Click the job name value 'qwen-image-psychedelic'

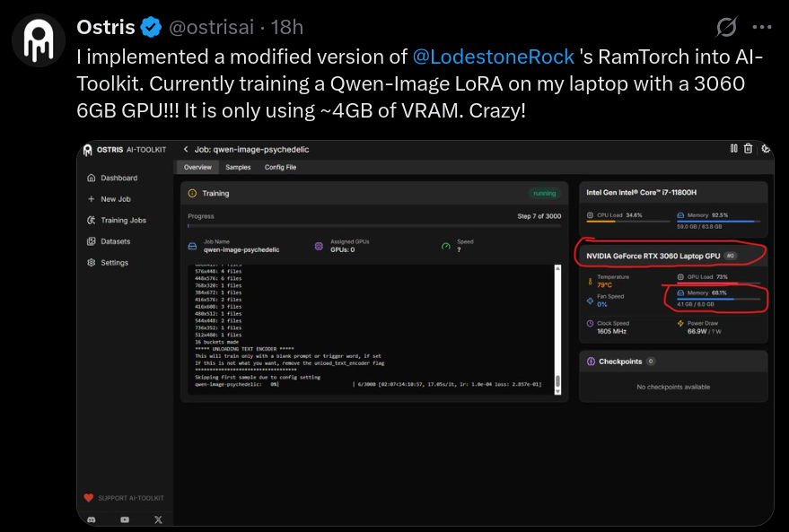[241, 250]
